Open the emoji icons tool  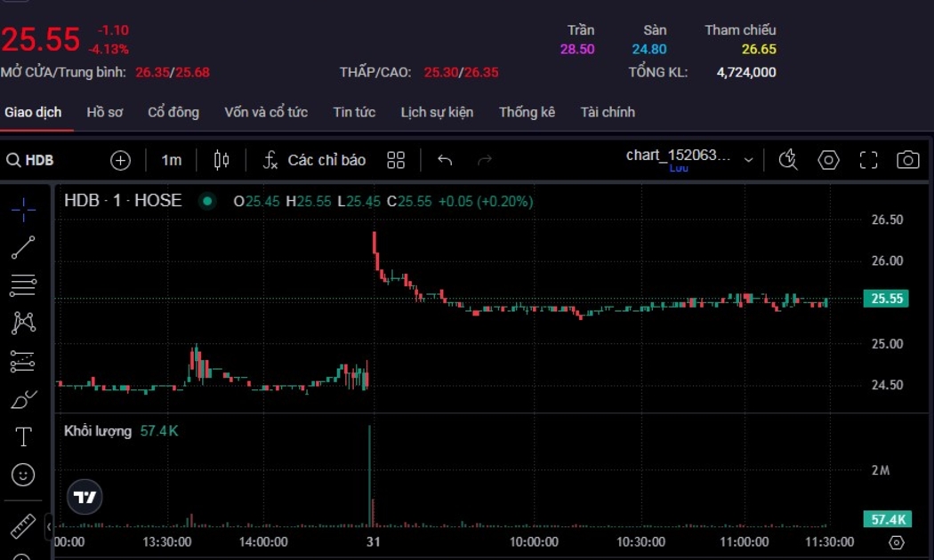[x=23, y=475]
